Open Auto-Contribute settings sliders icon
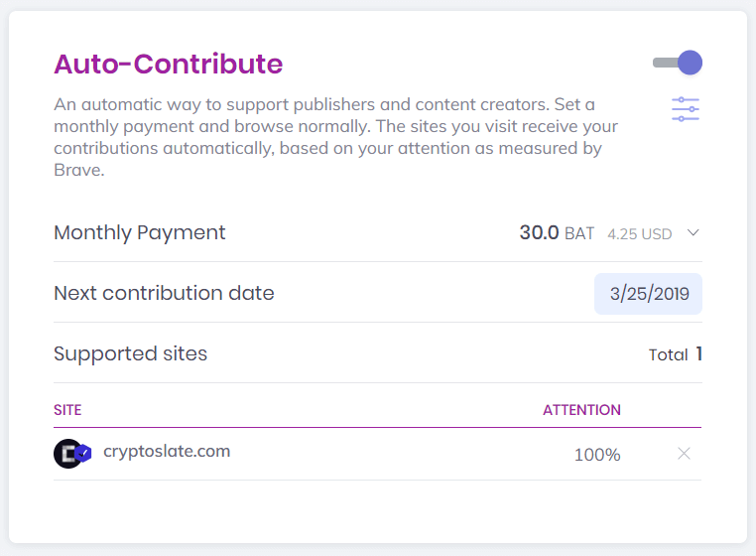Screen dimensions: 756x556 [x=686, y=109]
